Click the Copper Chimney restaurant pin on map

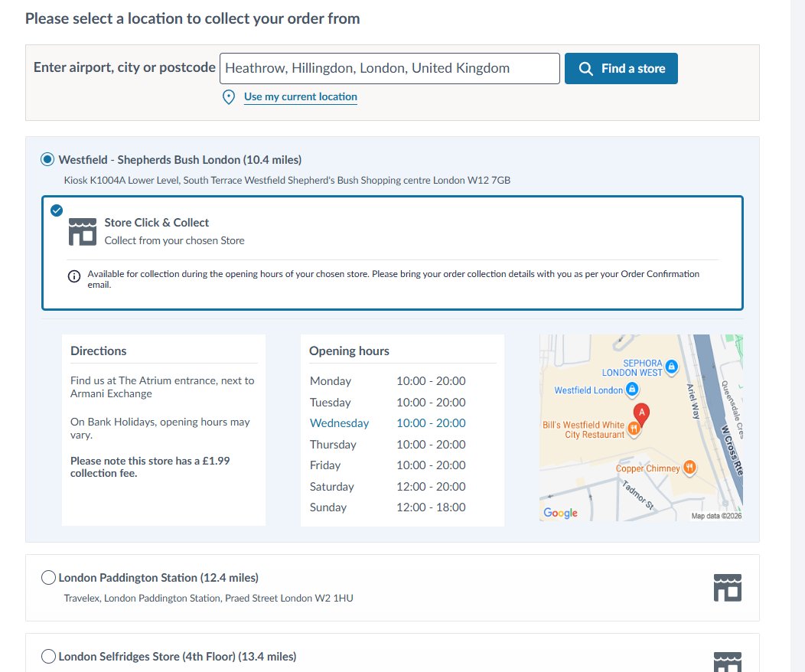(689, 467)
